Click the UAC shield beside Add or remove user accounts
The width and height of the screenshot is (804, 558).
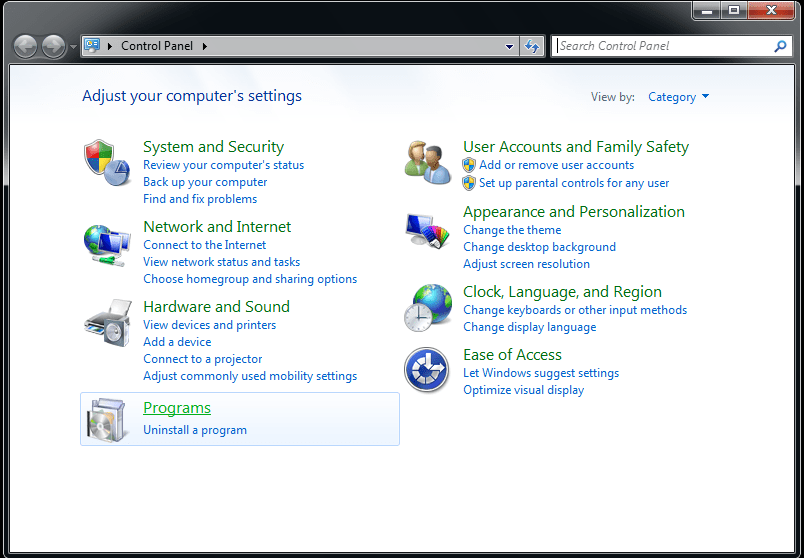469,165
